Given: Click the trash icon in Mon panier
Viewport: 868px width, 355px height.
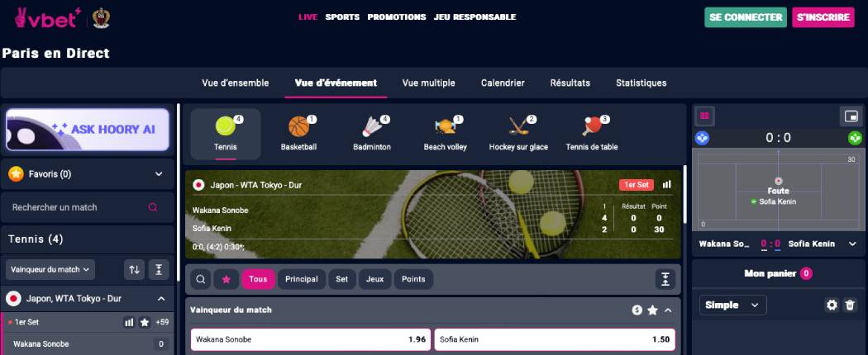Looking at the screenshot, I should [x=850, y=305].
